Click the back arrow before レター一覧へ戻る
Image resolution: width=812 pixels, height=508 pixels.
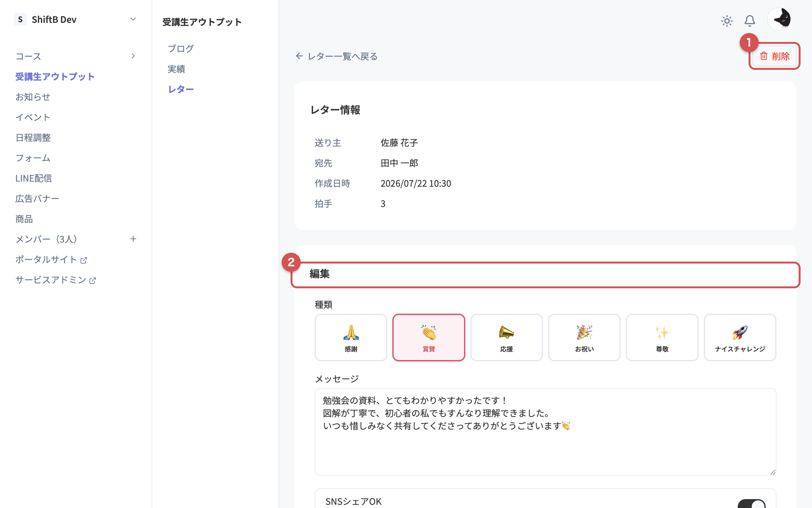[x=299, y=56]
